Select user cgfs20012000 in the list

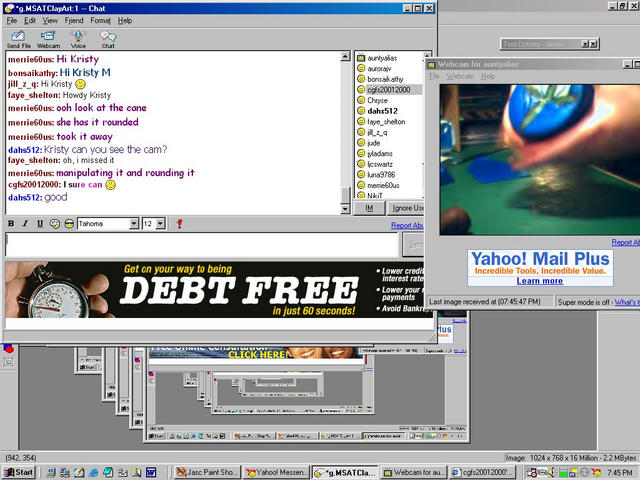tap(389, 90)
